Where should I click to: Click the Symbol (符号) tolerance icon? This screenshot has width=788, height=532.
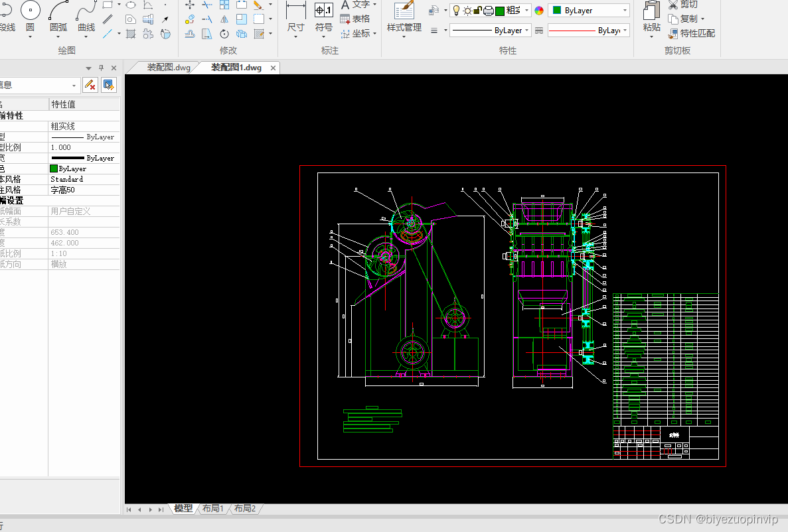click(x=324, y=19)
